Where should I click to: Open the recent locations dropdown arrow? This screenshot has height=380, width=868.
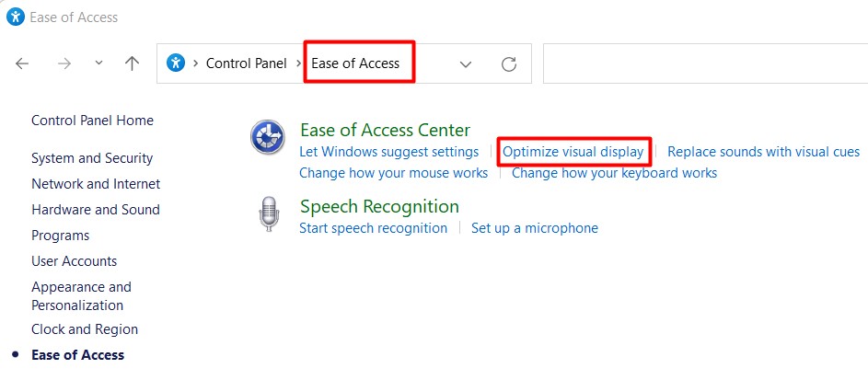[x=99, y=63]
